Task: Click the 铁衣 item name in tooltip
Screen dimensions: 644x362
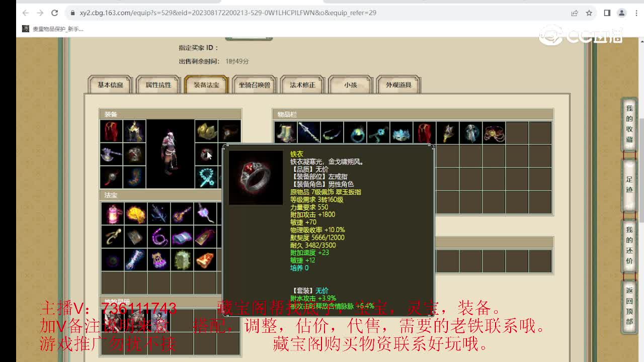Action: click(x=297, y=154)
